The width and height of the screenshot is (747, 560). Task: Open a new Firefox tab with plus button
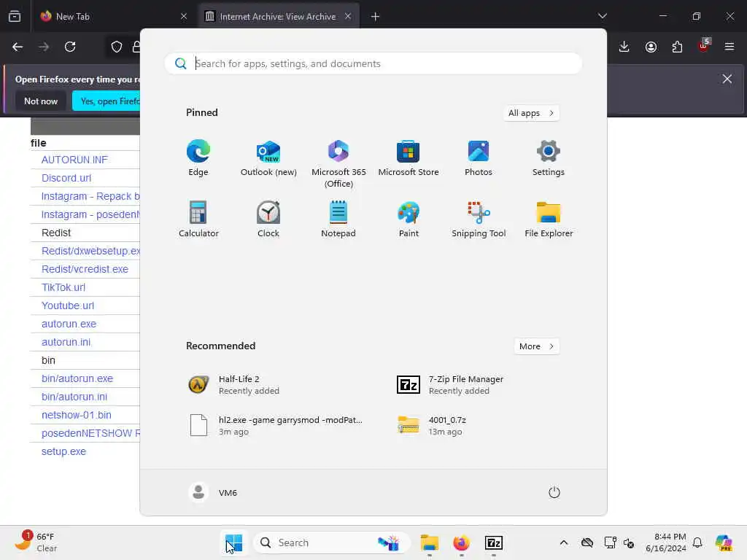pos(375,17)
